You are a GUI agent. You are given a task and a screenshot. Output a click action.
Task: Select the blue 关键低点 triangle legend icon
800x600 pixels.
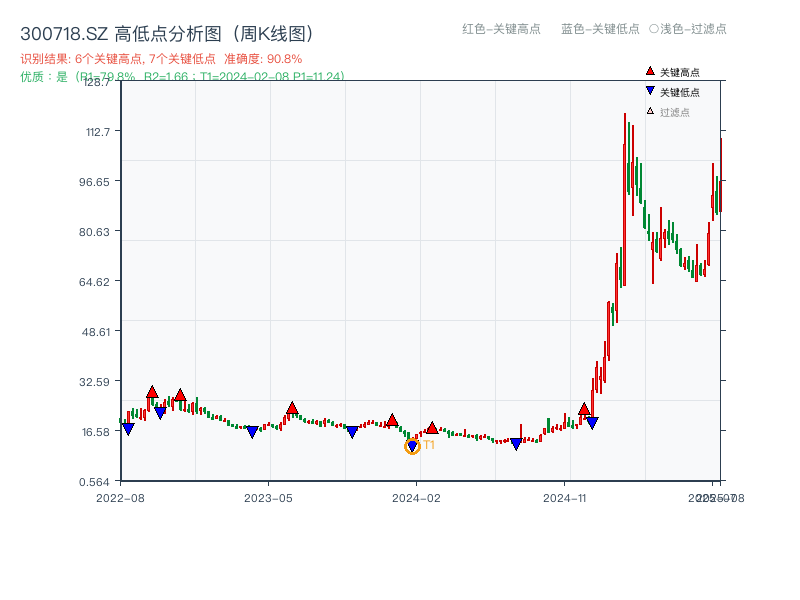648,90
